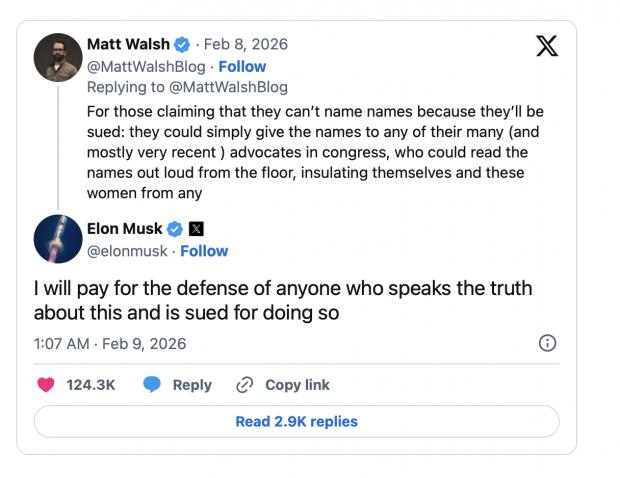Screen dimensions: 620x478
Task: Open the Feb 8, 2026 date link
Action: tap(245, 45)
